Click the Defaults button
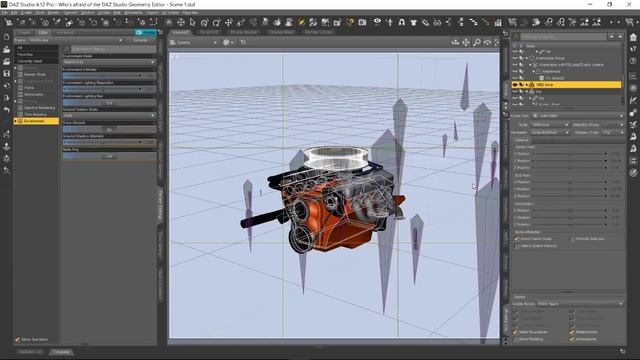 tap(140, 40)
